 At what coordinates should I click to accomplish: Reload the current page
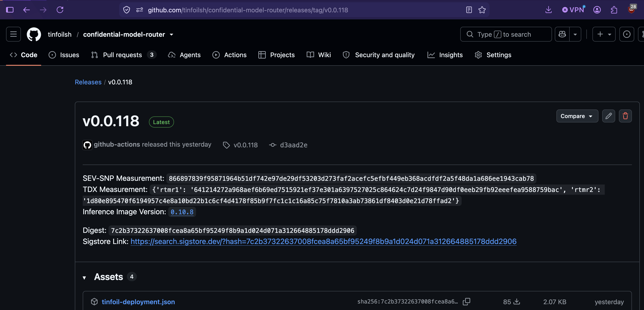(x=60, y=10)
